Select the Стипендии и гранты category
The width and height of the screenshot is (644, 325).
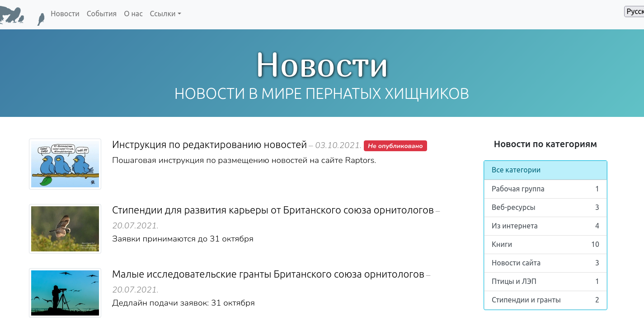[x=545, y=300]
